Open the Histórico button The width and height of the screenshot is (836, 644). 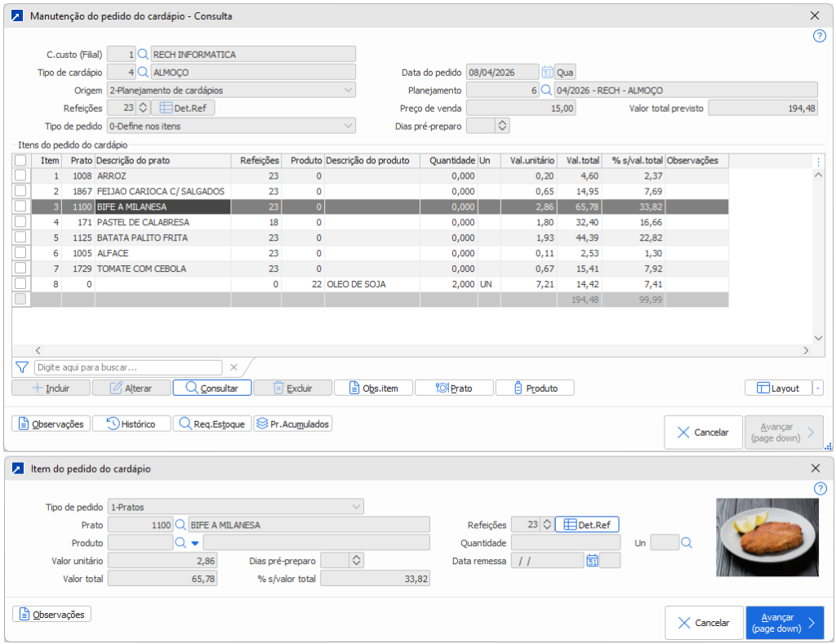point(131,424)
